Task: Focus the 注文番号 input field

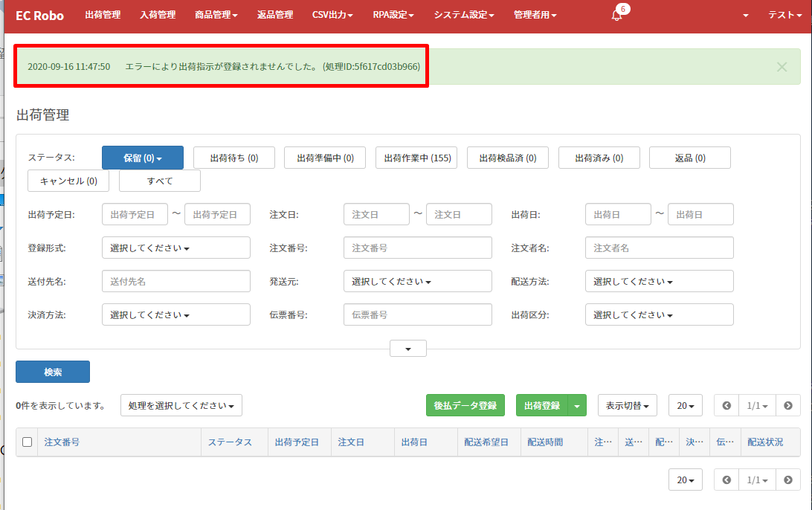Action: [417, 248]
